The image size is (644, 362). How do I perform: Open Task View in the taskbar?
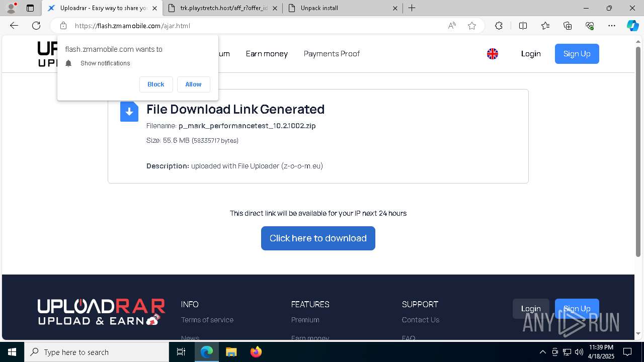[x=181, y=352]
